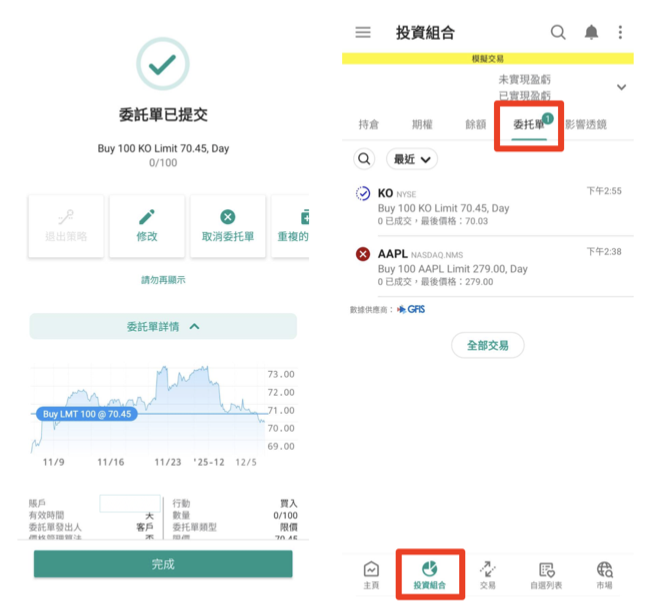646x608 pixels.
Task: Click the 未實現盈虧 label
Action: coord(524,79)
